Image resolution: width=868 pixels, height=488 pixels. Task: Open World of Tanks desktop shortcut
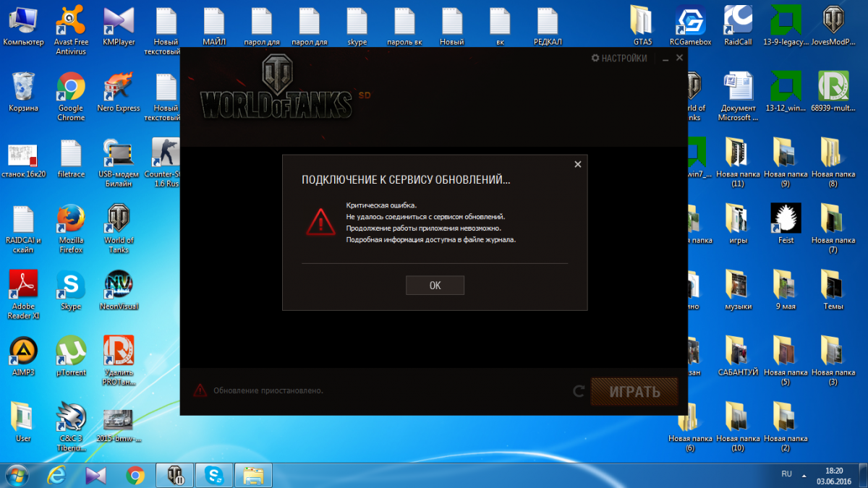[119, 229]
